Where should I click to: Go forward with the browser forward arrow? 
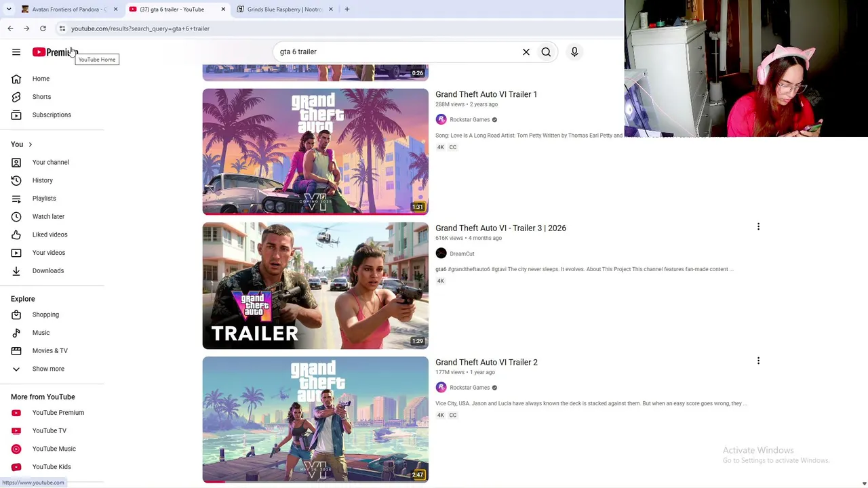(26, 28)
